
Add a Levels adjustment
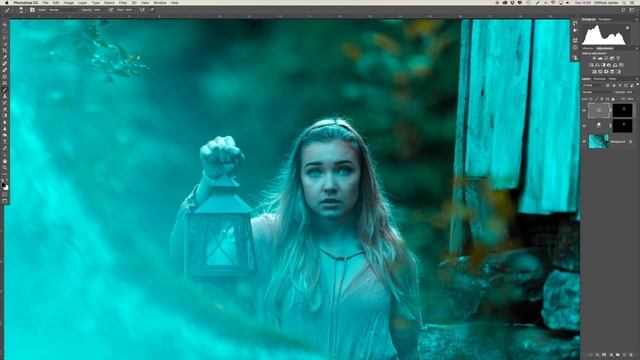click(x=600, y=58)
